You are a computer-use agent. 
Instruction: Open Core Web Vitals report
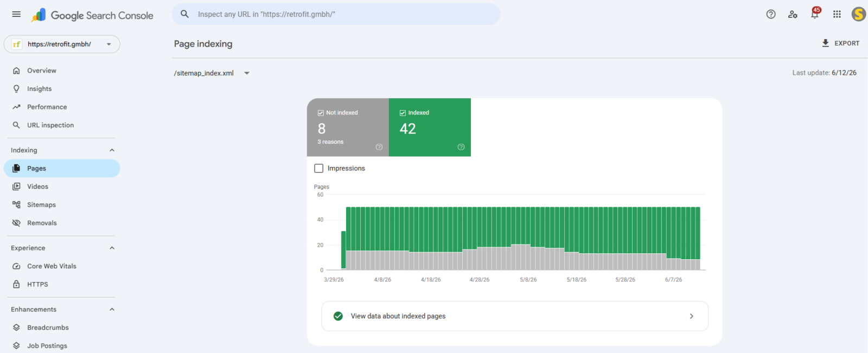click(x=62, y=266)
